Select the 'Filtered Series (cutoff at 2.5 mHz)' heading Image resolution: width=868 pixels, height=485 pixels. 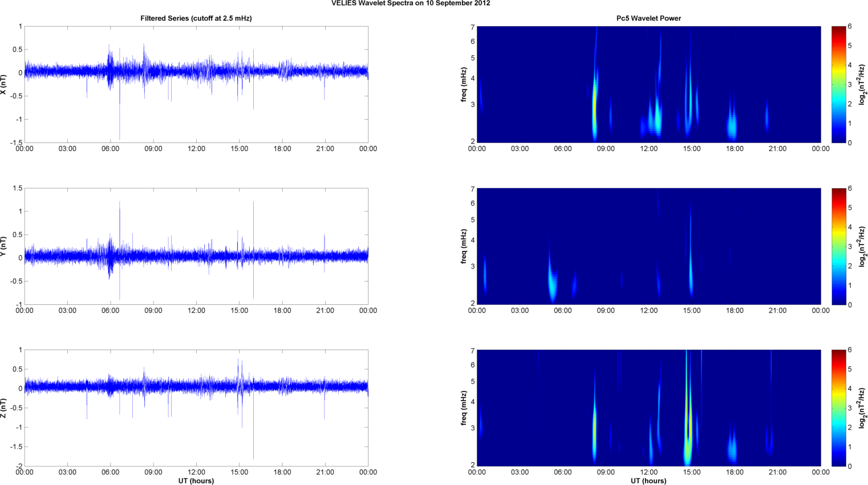196,18
